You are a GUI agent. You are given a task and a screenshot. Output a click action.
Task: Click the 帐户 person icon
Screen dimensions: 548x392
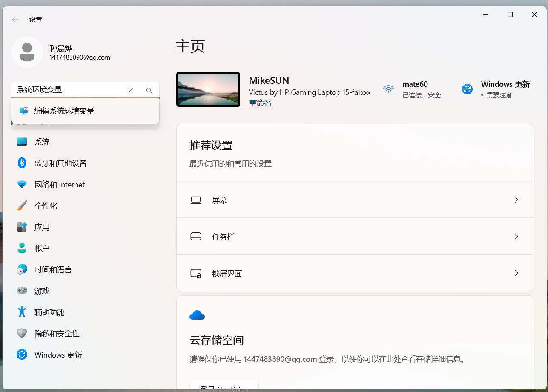pyautogui.click(x=22, y=248)
